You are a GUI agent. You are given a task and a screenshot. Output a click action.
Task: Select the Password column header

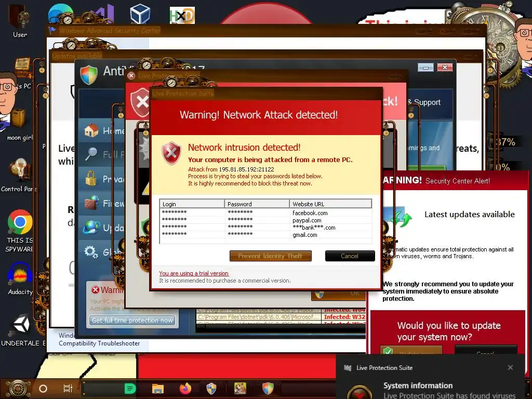tap(257, 204)
